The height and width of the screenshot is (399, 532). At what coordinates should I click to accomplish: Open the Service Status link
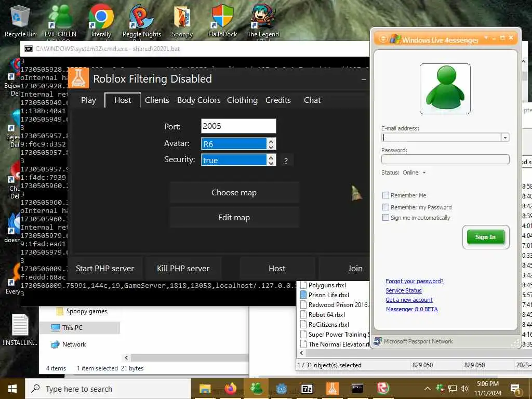403,290
